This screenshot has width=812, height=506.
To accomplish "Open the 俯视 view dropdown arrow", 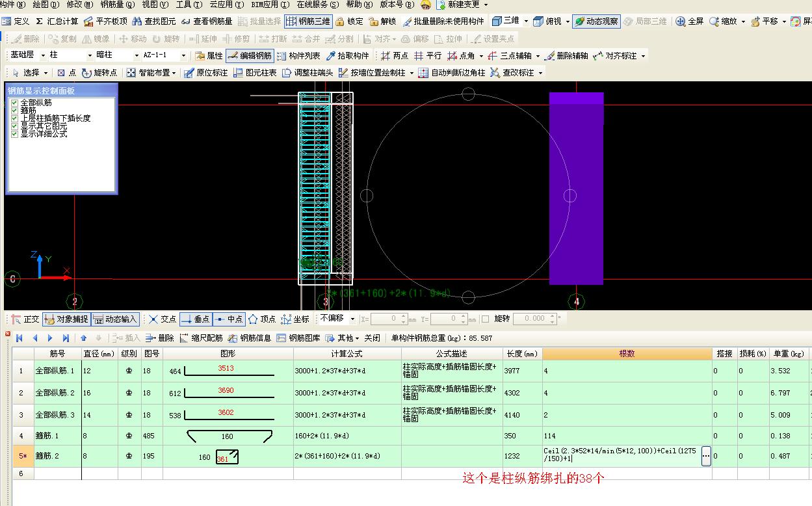I will [x=567, y=21].
